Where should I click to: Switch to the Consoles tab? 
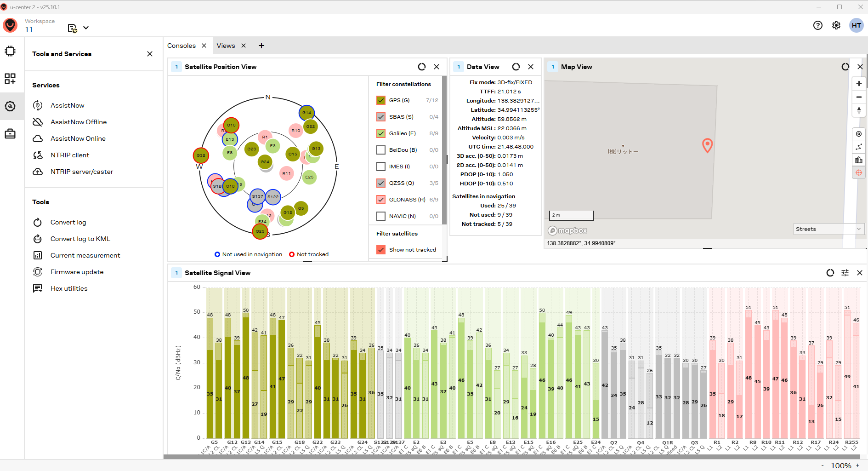(182, 46)
